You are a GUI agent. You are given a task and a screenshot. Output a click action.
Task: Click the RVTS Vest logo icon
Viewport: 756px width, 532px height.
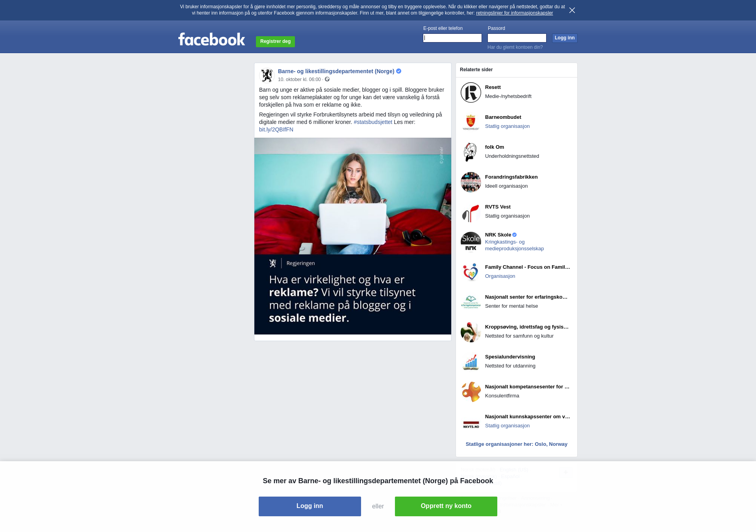point(471,212)
